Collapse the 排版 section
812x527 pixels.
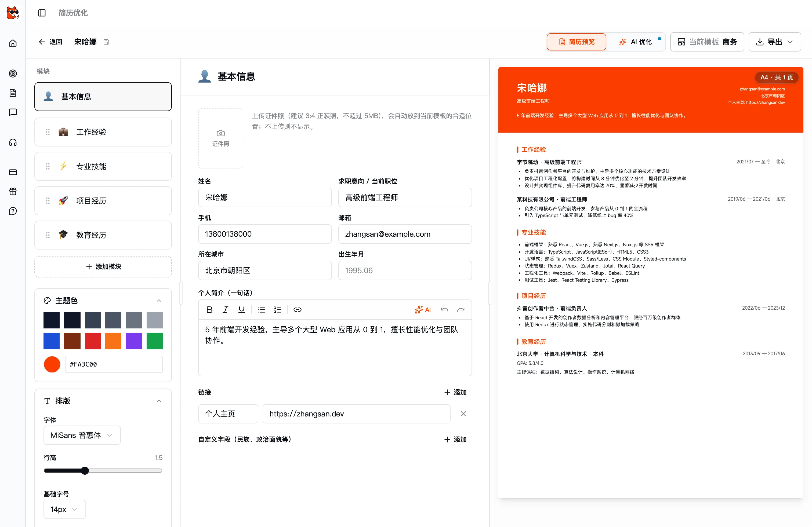click(x=159, y=401)
